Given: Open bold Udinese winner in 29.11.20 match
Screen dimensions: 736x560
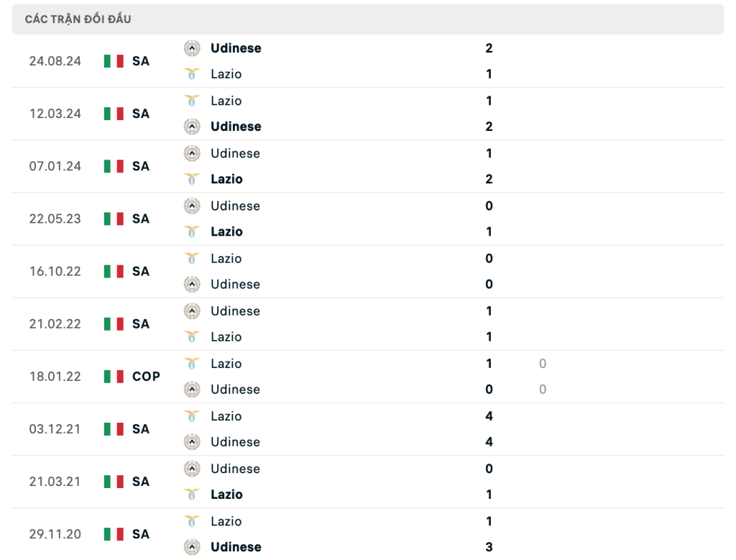Looking at the screenshot, I should tap(236, 547).
